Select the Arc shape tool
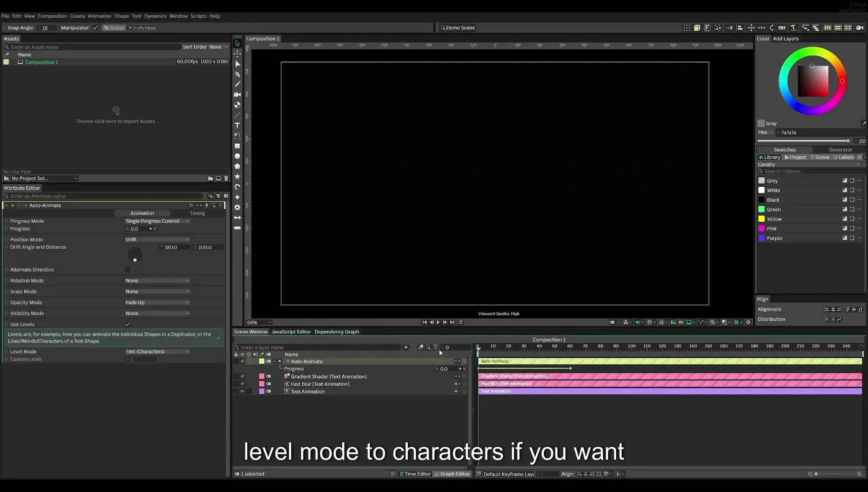 click(x=237, y=187)
